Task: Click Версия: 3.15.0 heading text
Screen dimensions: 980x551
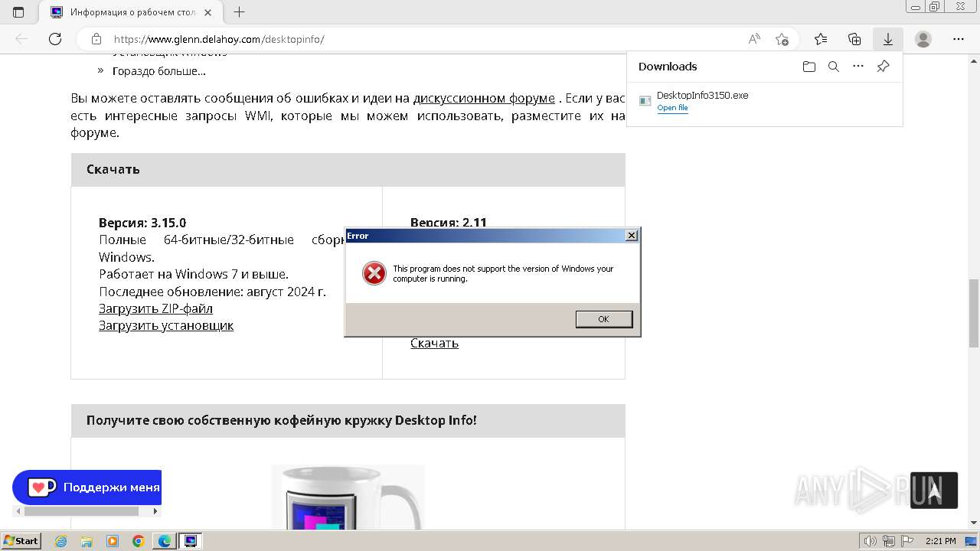Action: pos(142,223)
